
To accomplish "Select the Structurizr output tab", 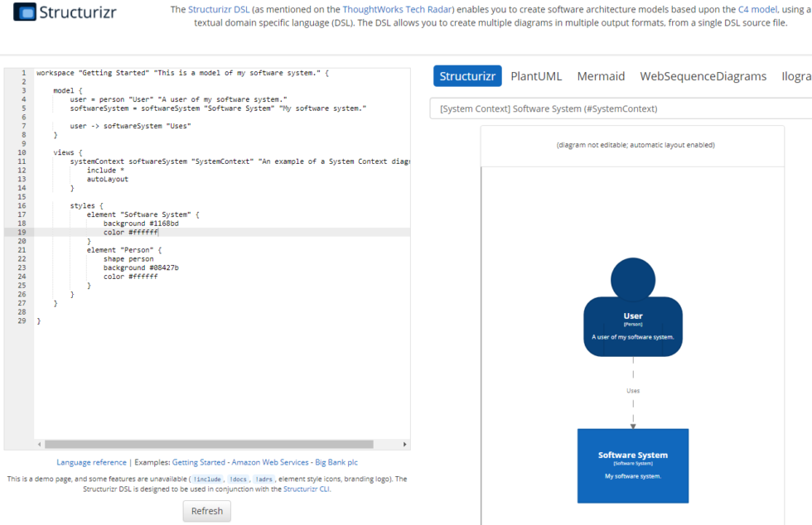I will [x=467, y=76].
